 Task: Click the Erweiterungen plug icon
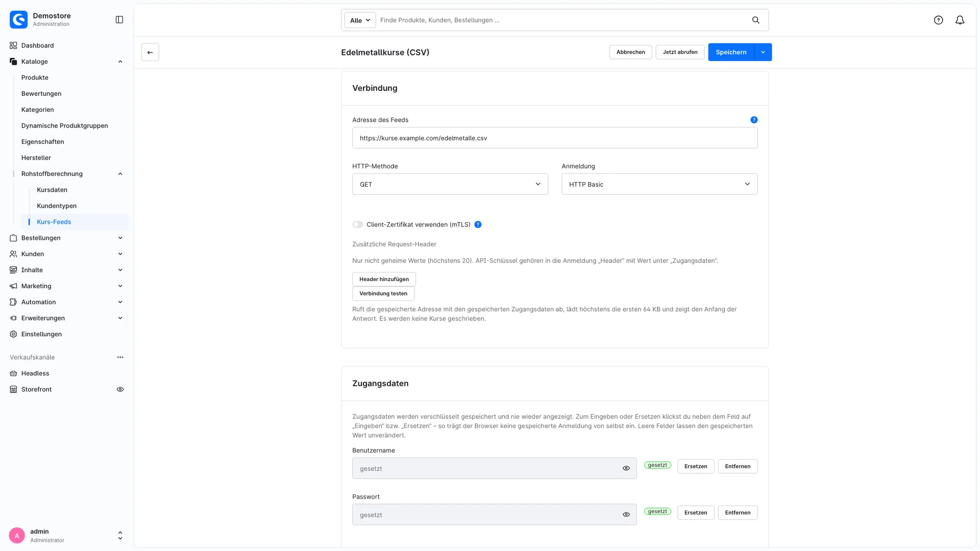pyautogui.click(x=13, y=318)
